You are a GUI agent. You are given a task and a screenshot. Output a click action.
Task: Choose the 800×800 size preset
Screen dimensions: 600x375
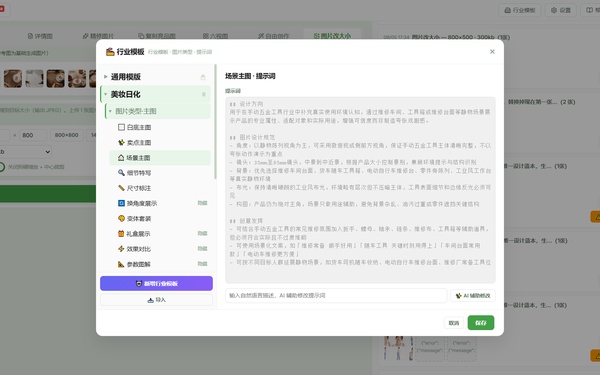pos(67,135)
